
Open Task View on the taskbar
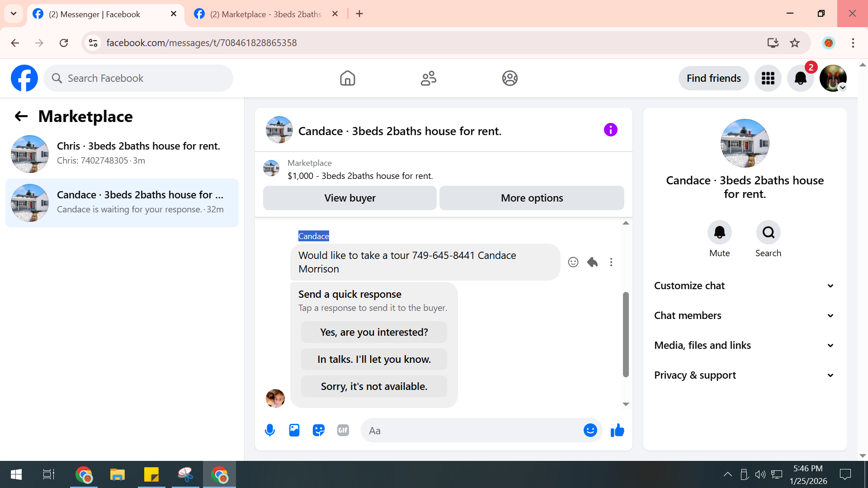tap(48, 474)
